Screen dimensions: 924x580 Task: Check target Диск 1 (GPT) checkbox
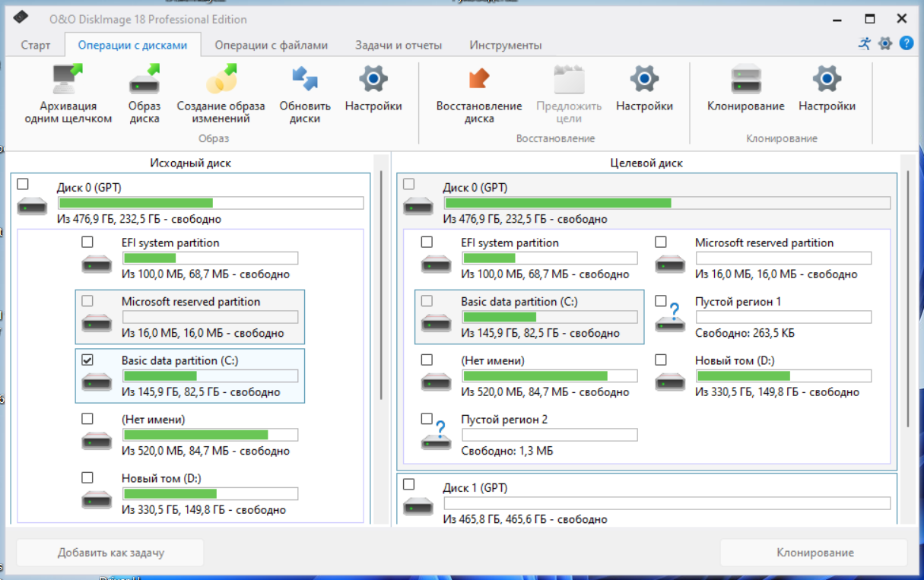(x=409, y=484)
